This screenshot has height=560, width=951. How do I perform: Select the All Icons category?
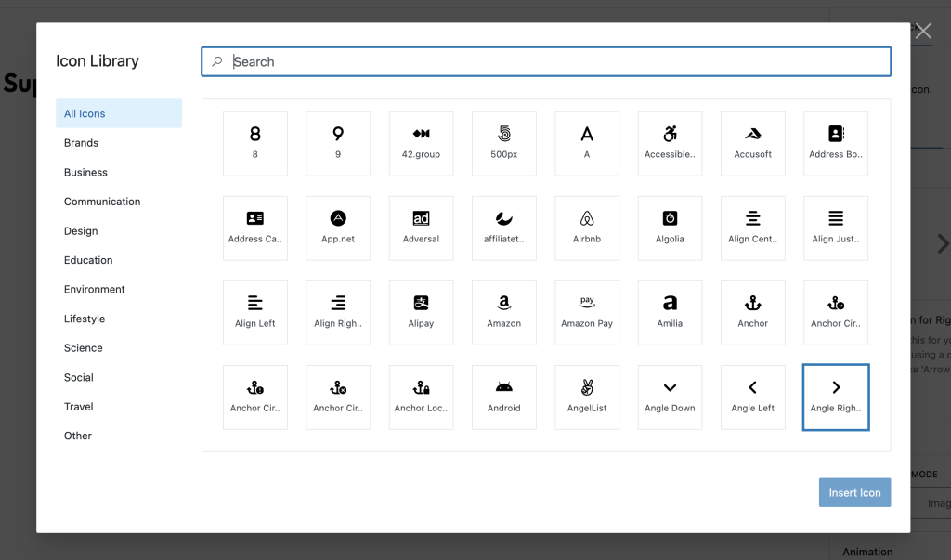(x=85, y=113)
